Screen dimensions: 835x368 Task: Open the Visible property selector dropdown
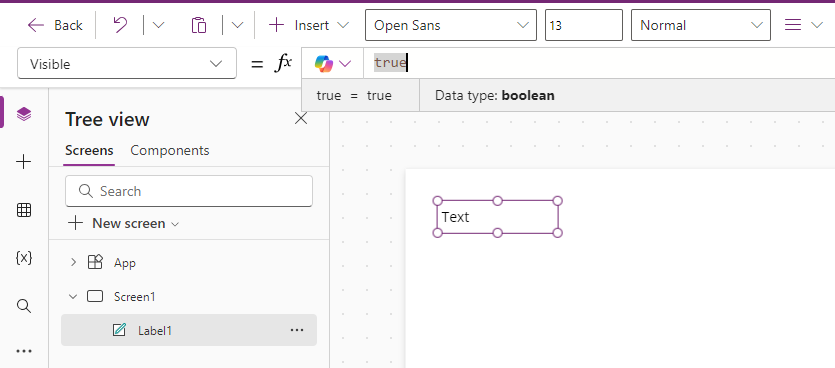click(x=127, y=64)
